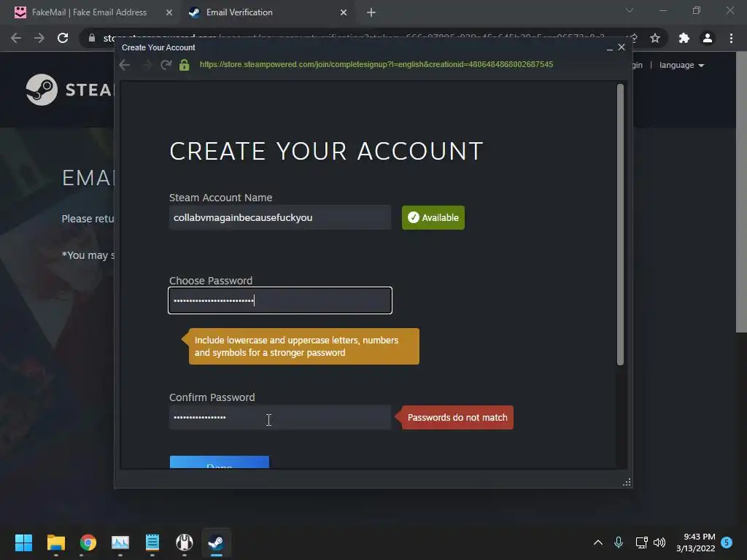Open a new Chrome tab
747x560 pixels.
(x=371, y=12)
